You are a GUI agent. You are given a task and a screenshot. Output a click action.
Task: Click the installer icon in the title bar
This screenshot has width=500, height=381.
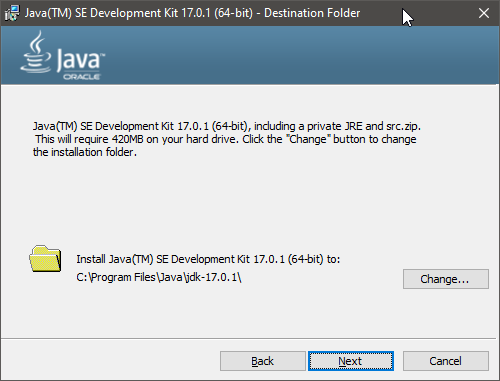pyautogui.click(x=12, y=13)
